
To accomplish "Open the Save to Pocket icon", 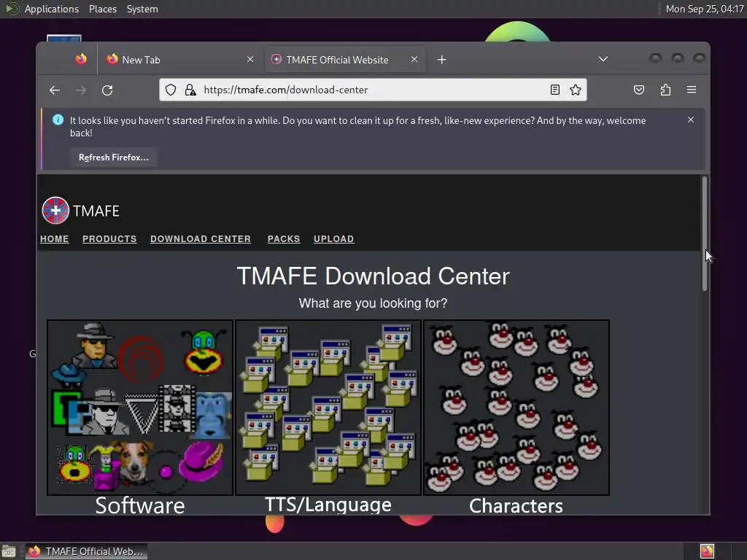I will click(x=639, y=90).
